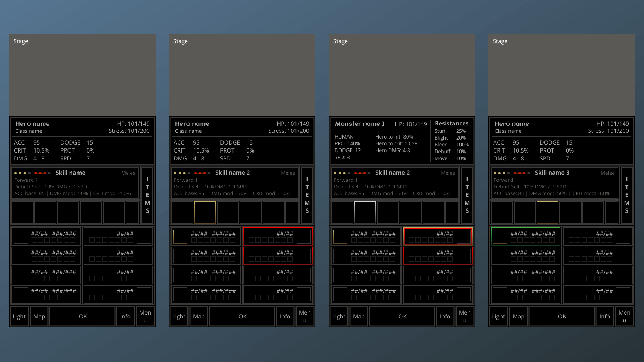Image resolution: width=644 pixels, height=362 pixels.
Task: Select the white-bordered skill slot
Action: pos(365,213)
